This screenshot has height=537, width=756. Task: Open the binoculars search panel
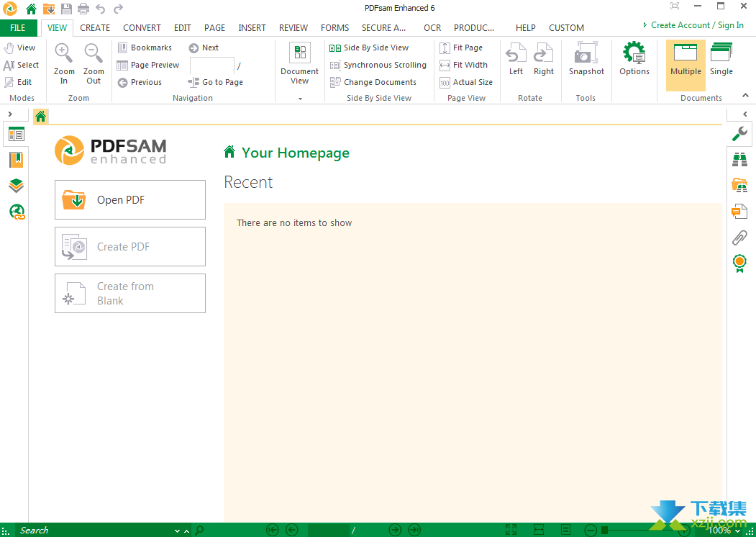[x=739, y=159]
